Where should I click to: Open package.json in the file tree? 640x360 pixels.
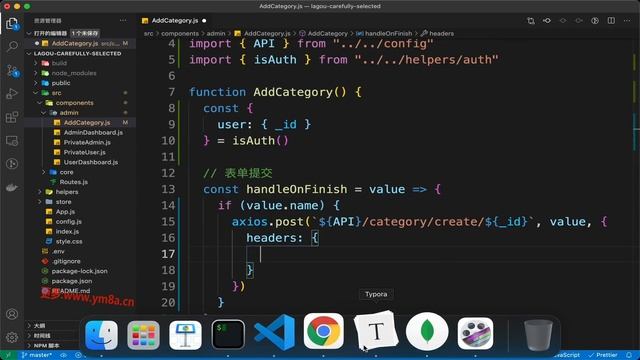click(72, 281)
